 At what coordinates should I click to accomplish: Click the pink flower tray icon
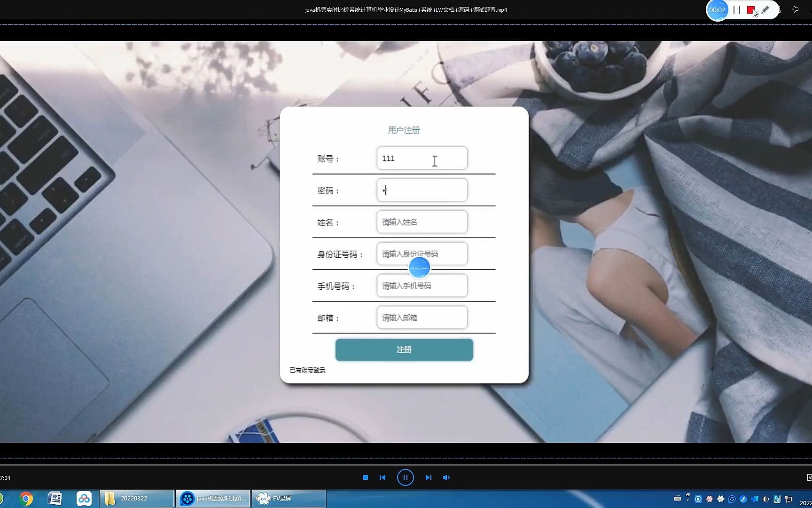click(x=710, y=499)
